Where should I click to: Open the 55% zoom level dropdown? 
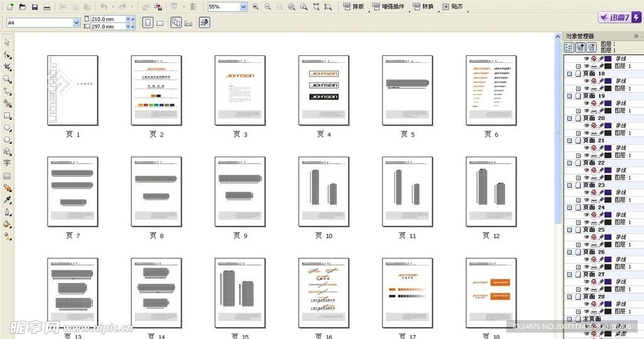(x=243, y=7)
